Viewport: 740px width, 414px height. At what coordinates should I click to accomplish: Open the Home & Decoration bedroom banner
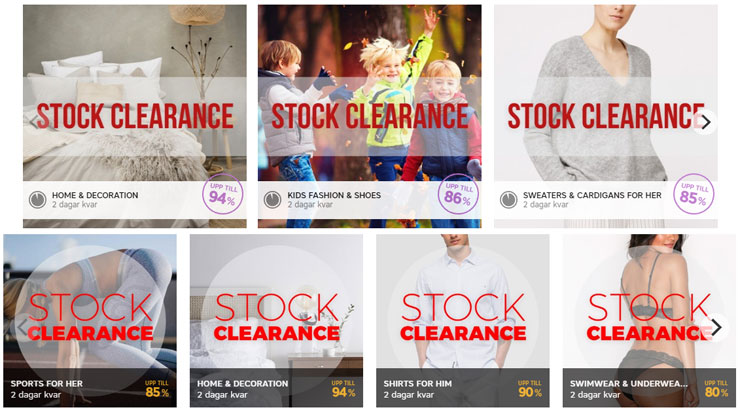135,116
